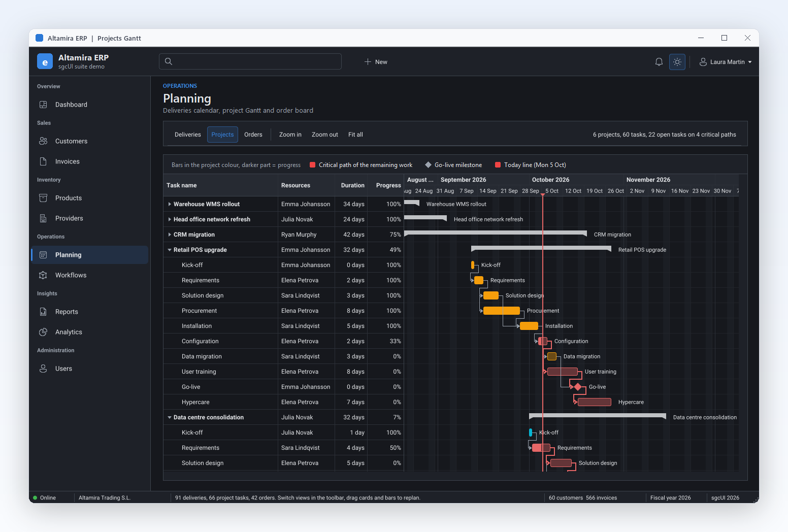Open the Laura Martin user dropdown
This screenshot has height=532, width=788.
725,62
